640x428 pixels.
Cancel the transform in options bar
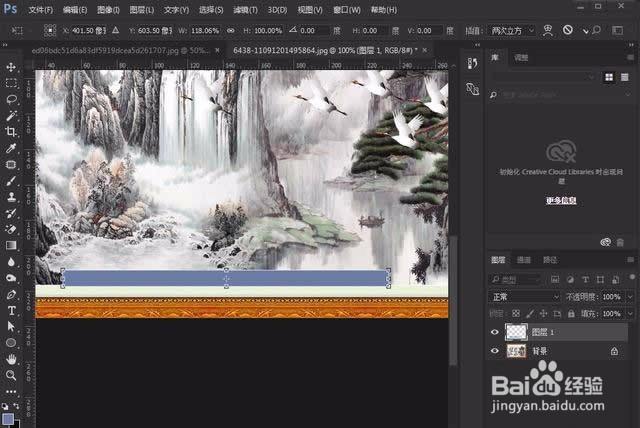click(x=567, y=30)
